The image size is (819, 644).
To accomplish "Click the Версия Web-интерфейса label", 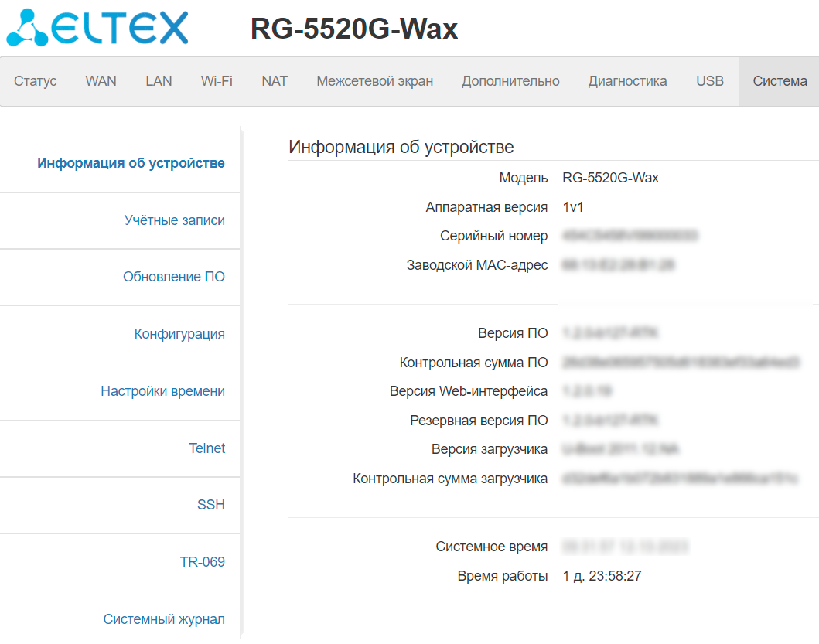I will 468,391.
